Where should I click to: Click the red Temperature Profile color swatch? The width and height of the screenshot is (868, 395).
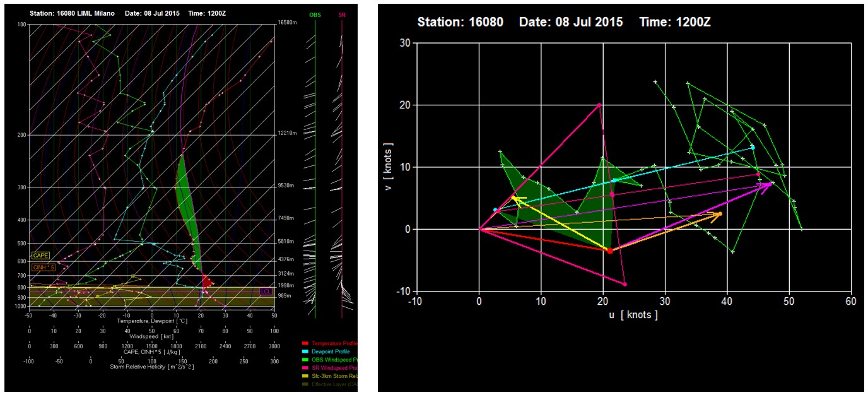[306, 343]
